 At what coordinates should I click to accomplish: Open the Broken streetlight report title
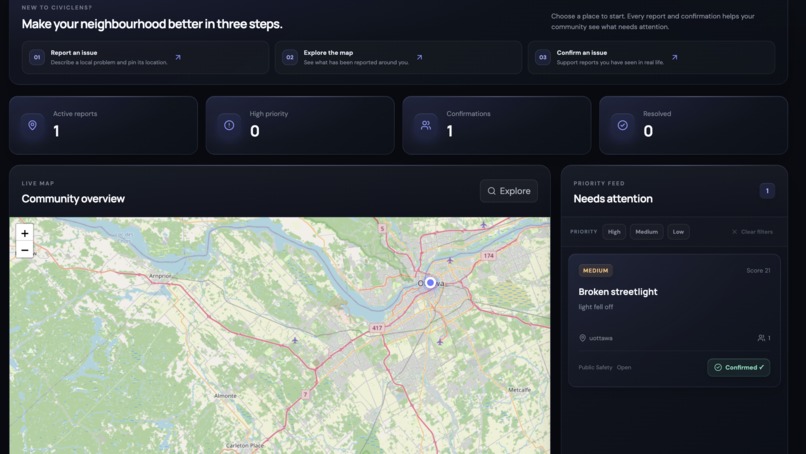coord(618,292)
